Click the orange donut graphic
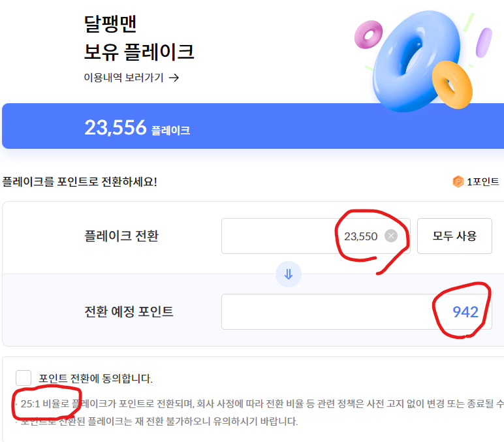Viewport: 504px width, 442px height. click(452, 84)
